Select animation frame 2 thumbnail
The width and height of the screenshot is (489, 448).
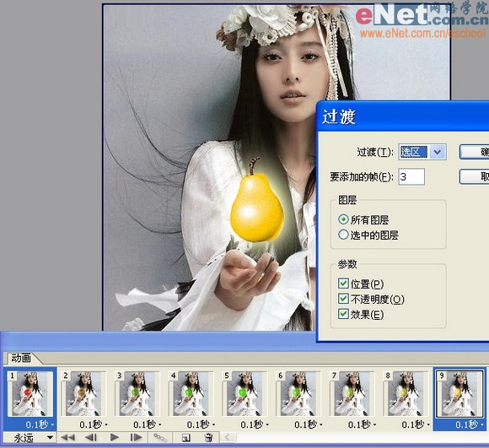83,394
